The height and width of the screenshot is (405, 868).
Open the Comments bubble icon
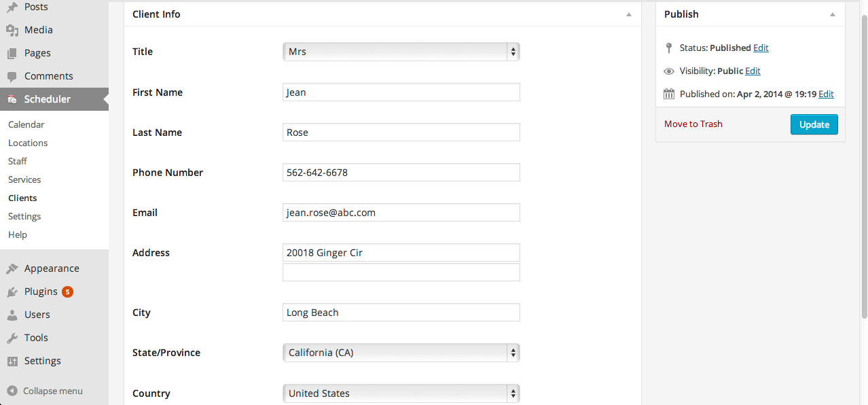point(12,76)
